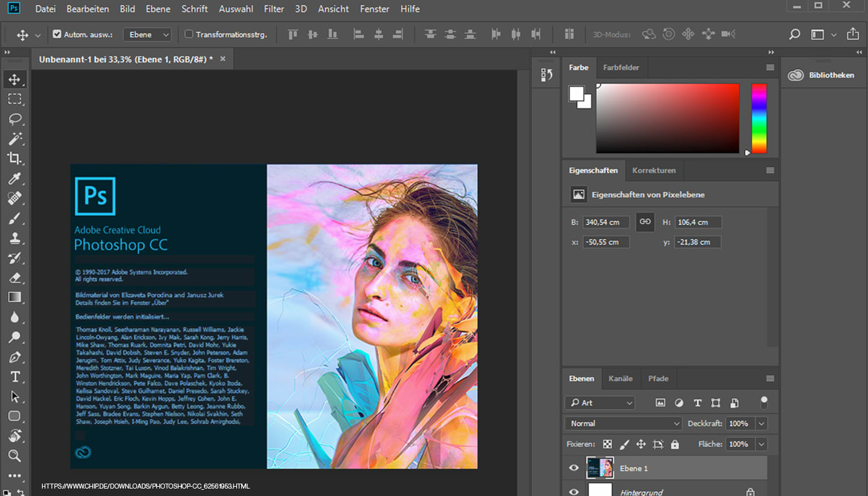Open the blending mode dropdown showing Normal
This screenshot has height=496, width=868.
[622, 423]
